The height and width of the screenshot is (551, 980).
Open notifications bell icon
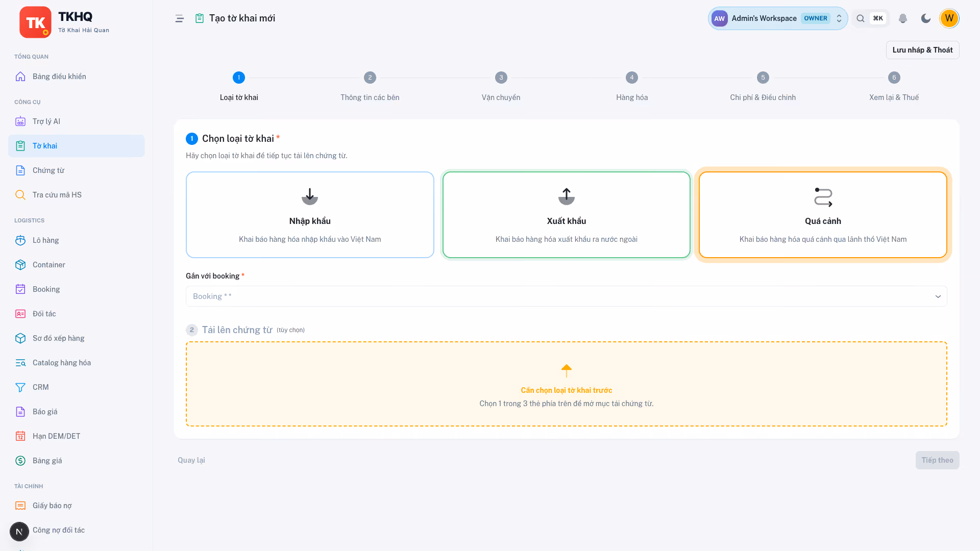click(x=903, y=18)
